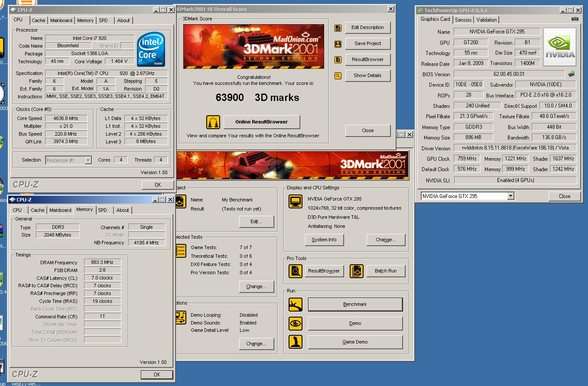Click Change under Options in 3DMark

257,344
